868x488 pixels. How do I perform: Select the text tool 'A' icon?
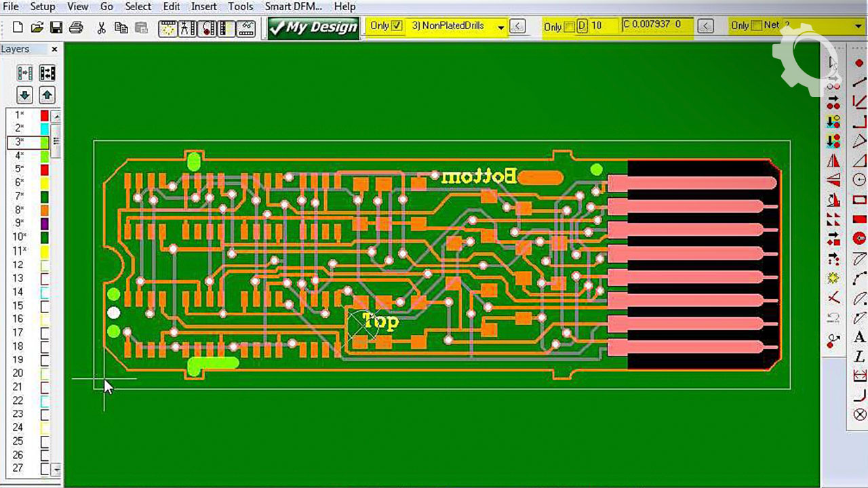point(859,337)
